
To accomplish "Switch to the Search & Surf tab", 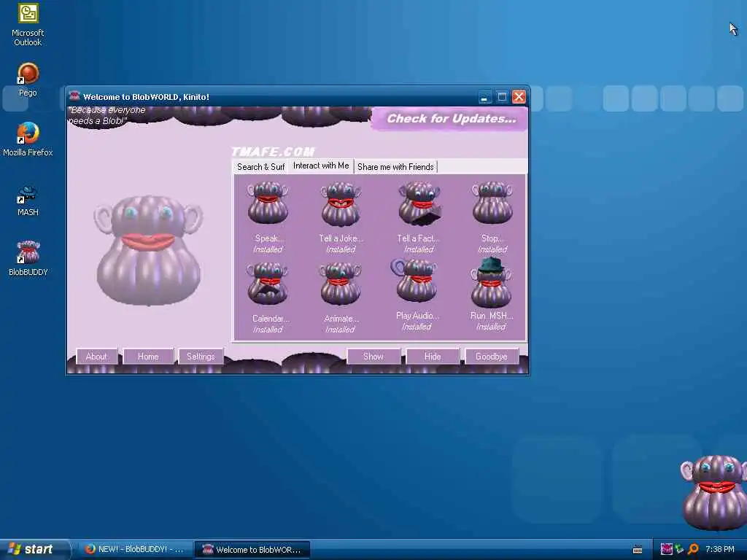I will tap(260, 167).
